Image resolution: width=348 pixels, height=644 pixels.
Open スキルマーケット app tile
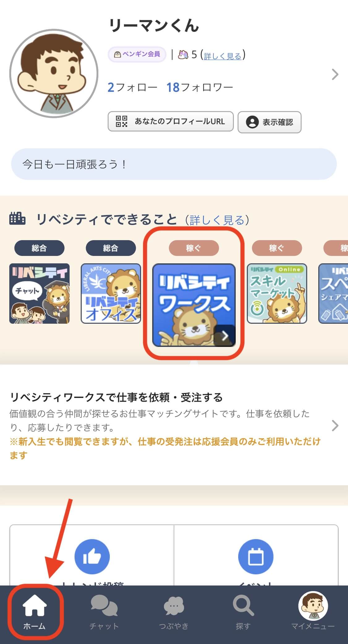click(277, 293)
